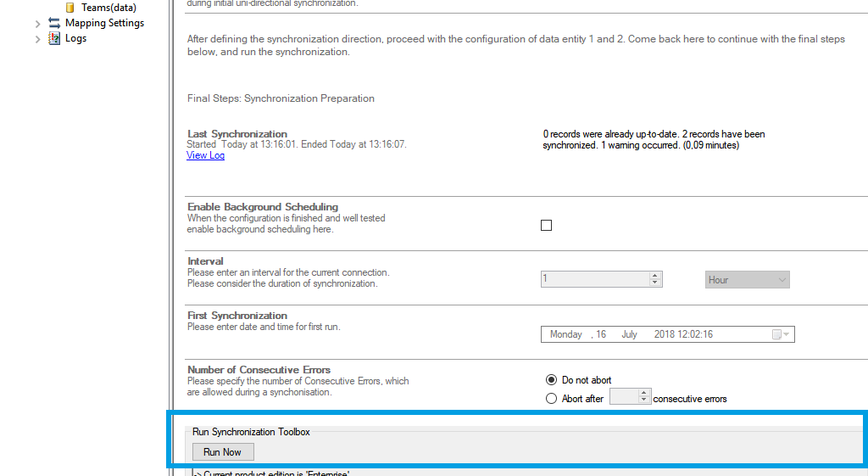Increase the Interval value with up arrow
868x476 pixels.
tap(655, 276)
